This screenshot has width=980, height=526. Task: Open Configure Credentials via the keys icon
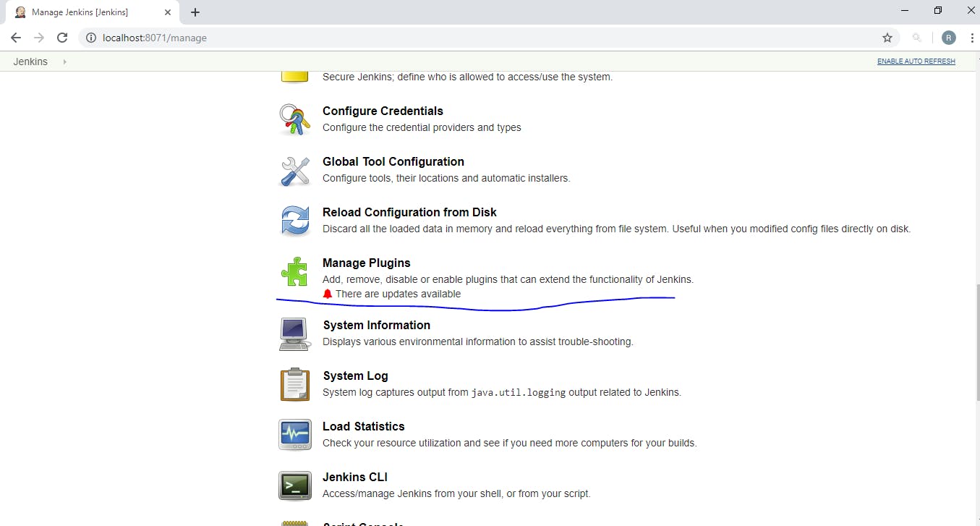tap(294, 118)
